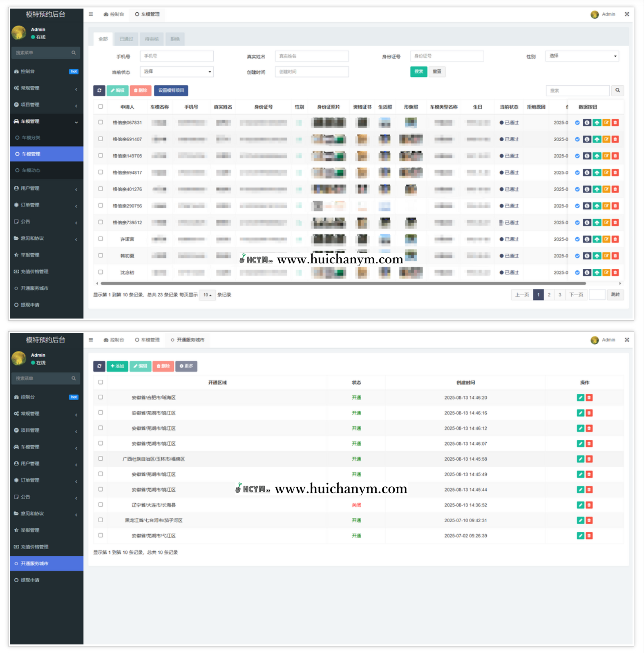Click the refresh icon next to 添加 button
644x653 pixels.
[x=99, y=366]
